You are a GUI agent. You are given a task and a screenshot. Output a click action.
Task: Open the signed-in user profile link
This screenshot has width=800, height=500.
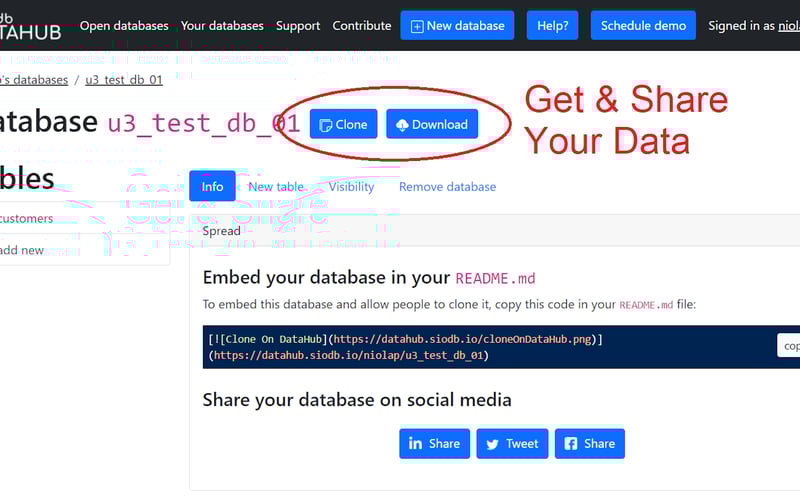[x=789, y=26]
